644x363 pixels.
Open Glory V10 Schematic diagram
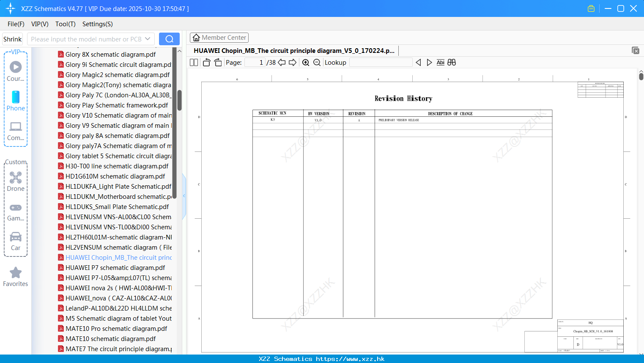(x=115, y=115)
